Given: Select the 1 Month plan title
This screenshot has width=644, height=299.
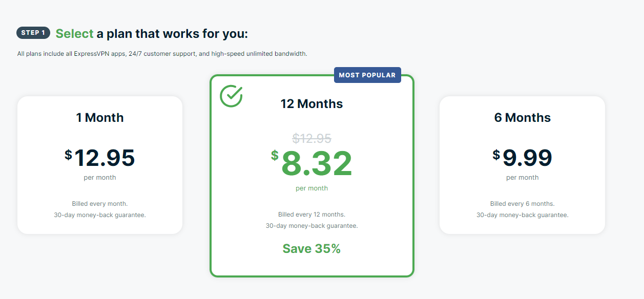Looking at the screenshot, I should 100,118.
